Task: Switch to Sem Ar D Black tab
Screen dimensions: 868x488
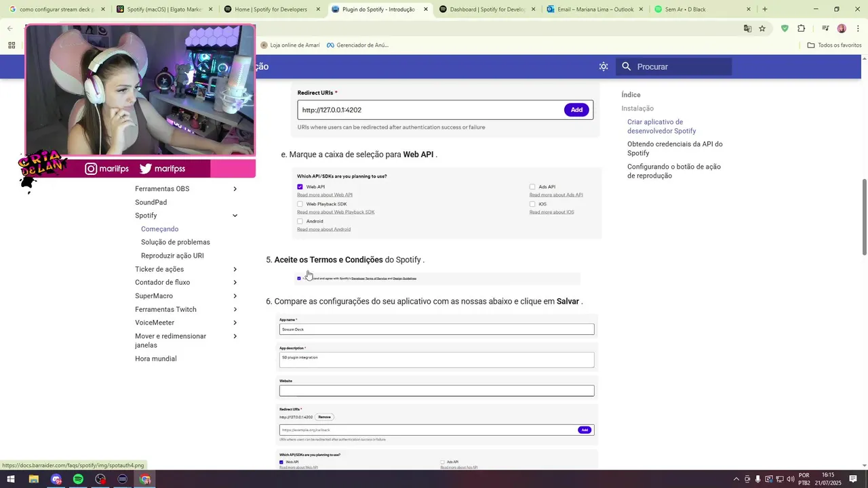Action: point(702,9)
